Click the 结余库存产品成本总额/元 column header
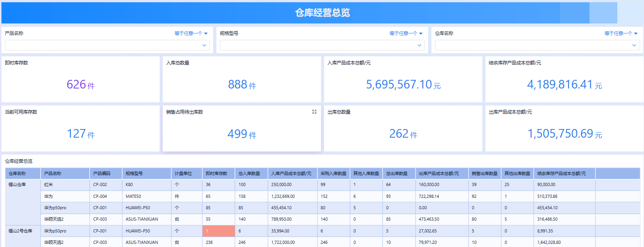 click(x=565, y=173)
